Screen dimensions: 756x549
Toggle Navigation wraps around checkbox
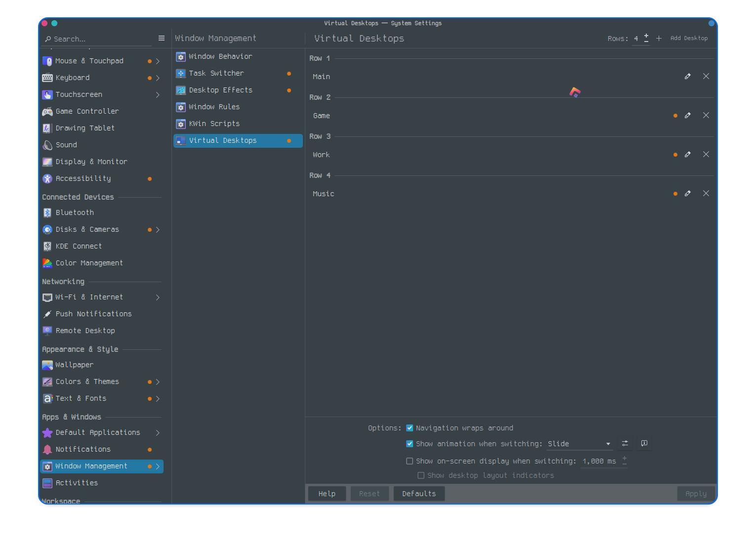[410, 428]
